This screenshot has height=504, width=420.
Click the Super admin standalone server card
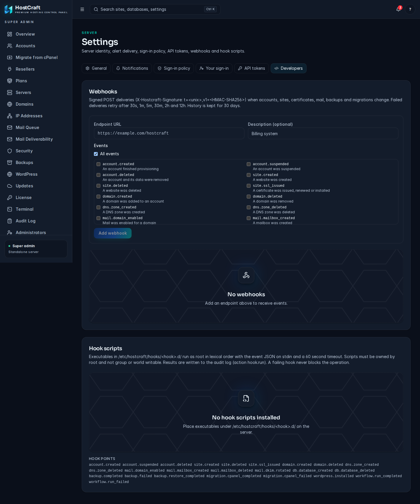pos(36,249)
